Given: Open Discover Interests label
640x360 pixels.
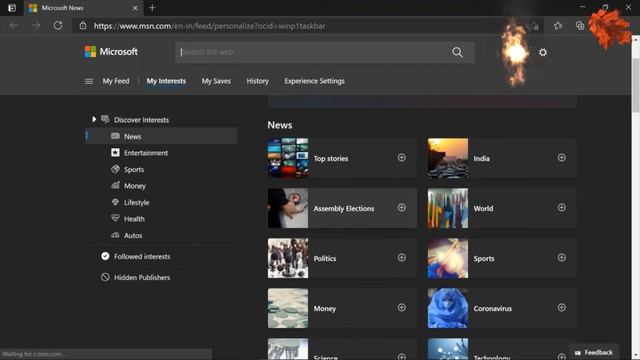Looking at the screenshot, I should (141, 120).
